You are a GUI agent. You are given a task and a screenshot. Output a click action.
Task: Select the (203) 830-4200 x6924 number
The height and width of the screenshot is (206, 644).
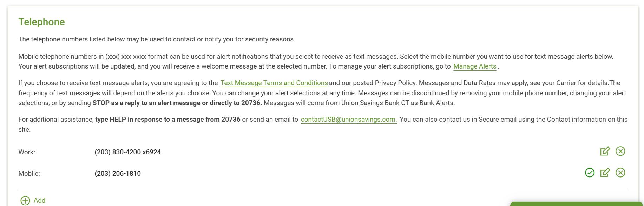pos(127,152)
